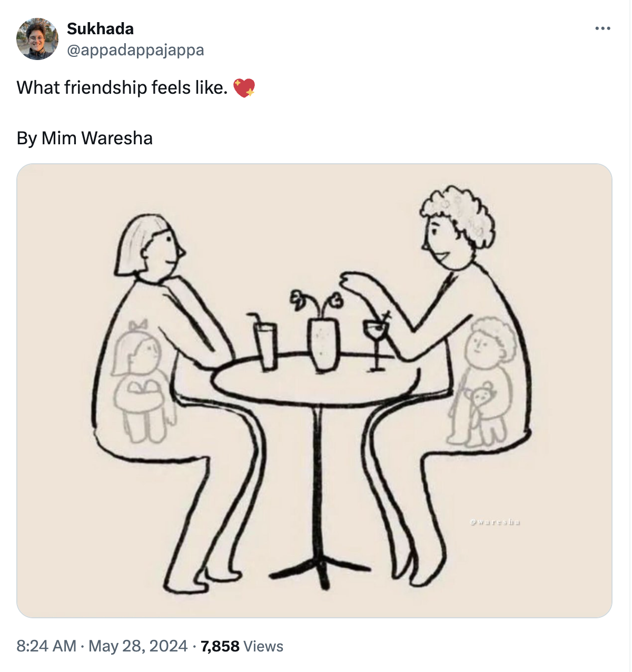Viewport: 632px width, 672px height.
Task: Click the "By Mim Waresha" credit line
Action: 85,138
